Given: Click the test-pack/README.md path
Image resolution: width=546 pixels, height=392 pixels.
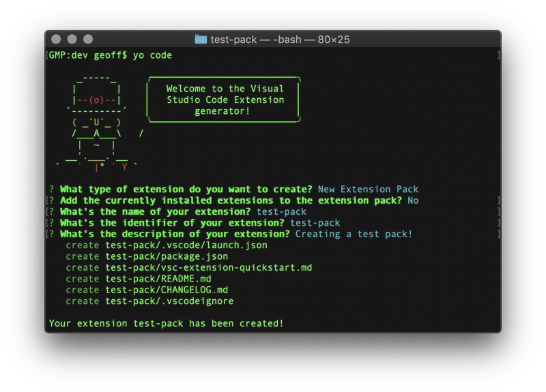Looking at the screenshot, I should [158, 279].
